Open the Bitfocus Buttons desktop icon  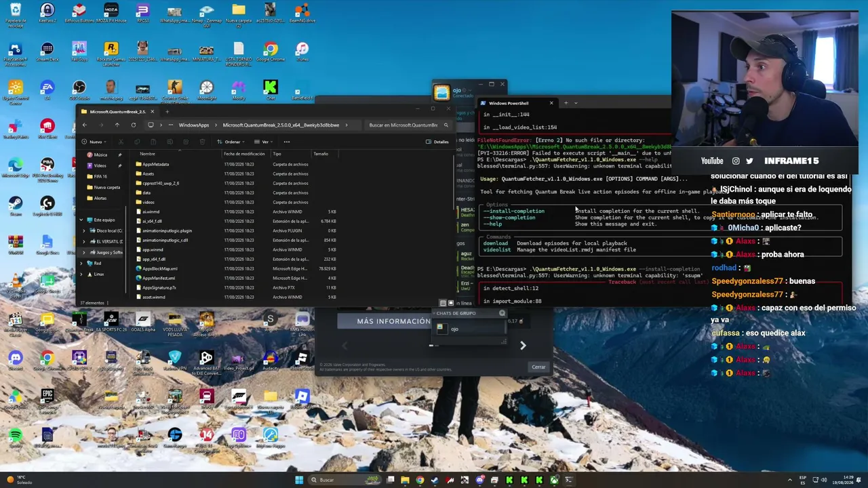pyautogui.click(x=79, y=14)
